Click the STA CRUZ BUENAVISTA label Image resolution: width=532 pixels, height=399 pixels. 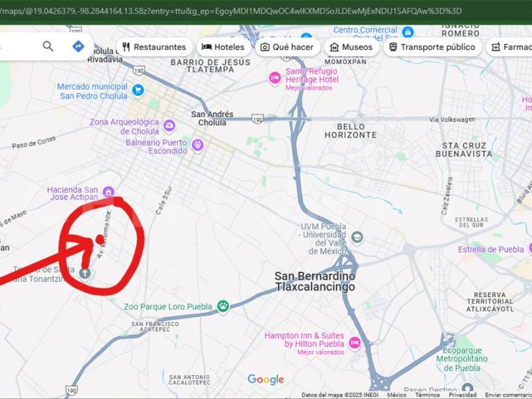pyautogui.click(x=464, y=149)
